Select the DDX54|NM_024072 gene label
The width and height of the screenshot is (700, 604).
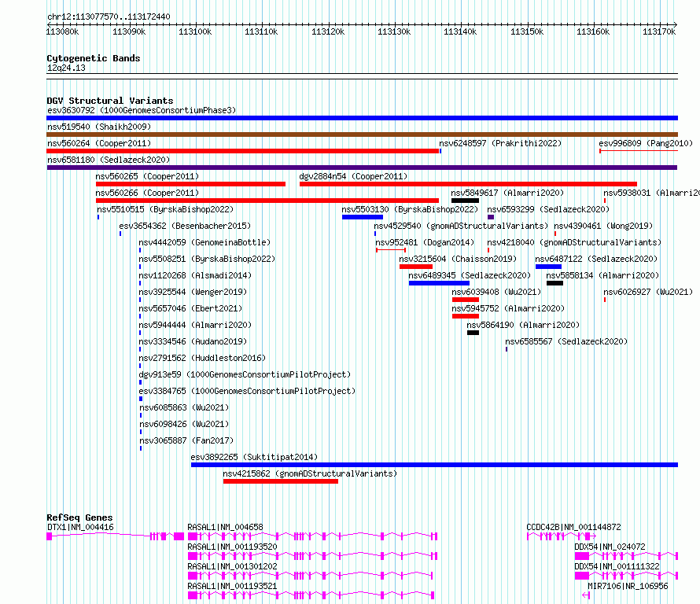[x=610, y=547]
